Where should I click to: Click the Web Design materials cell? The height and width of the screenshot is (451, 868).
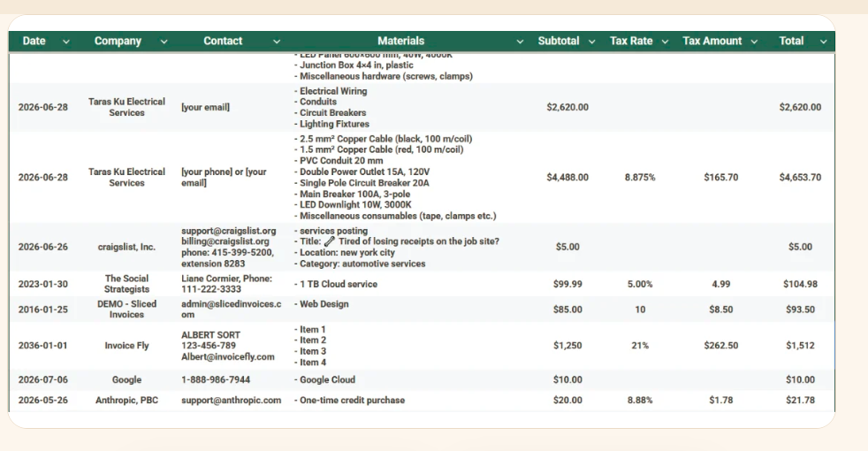pyautogui.click(x=321, y=304)
